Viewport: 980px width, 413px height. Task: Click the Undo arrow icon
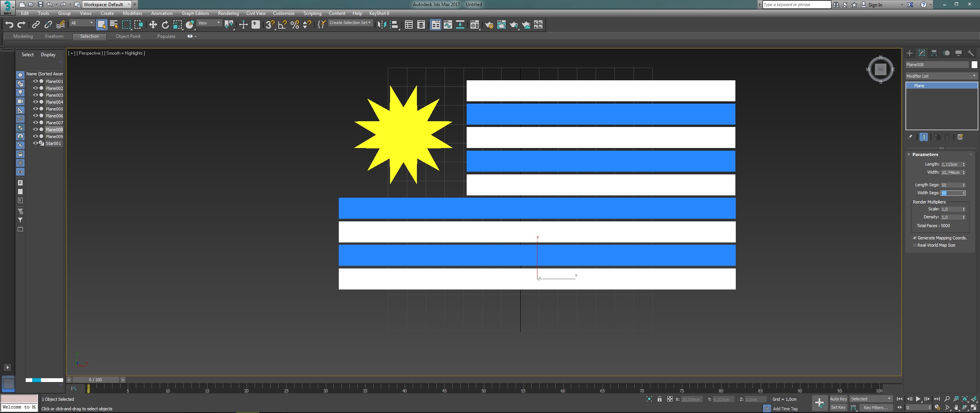(9, 25)
